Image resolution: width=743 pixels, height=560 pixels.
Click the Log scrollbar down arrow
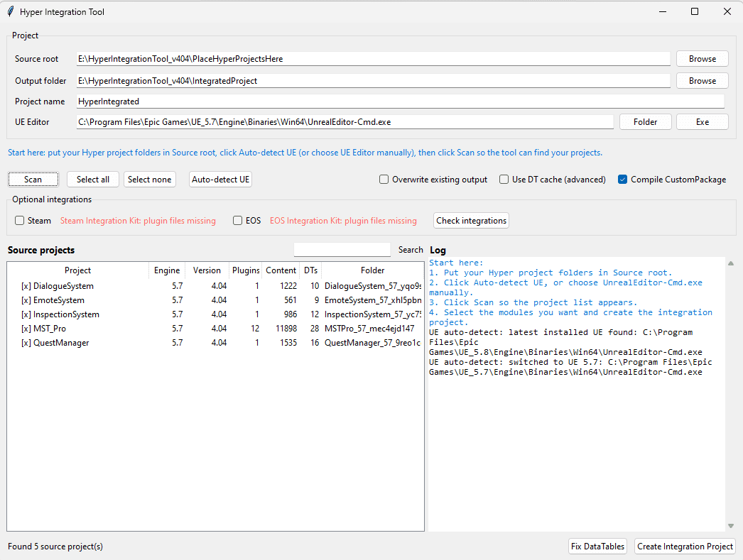[731, 526]
